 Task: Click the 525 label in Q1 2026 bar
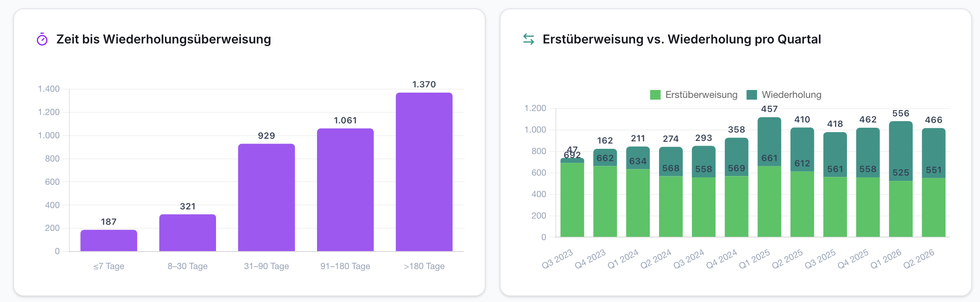pos(901,173)
